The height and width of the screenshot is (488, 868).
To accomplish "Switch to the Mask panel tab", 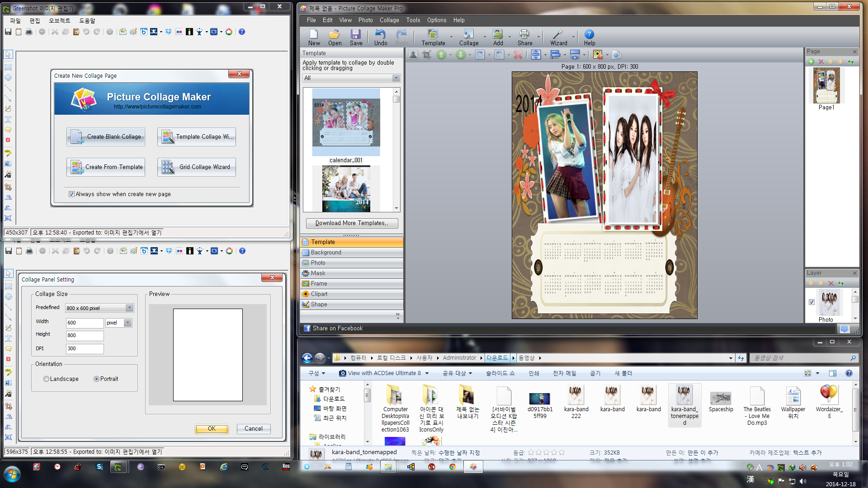I will (351, 273).
